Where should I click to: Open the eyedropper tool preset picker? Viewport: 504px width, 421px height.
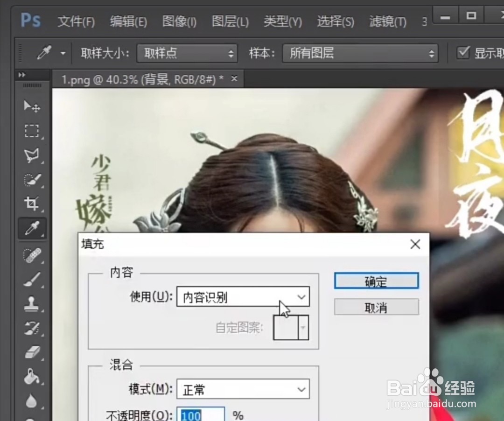[63, 53]
